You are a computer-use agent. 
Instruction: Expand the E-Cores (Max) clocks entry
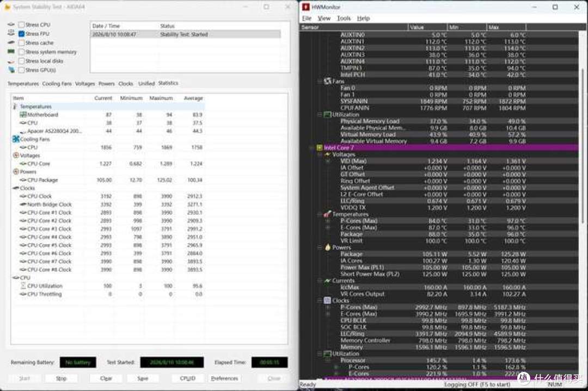(x=328, y=314)
